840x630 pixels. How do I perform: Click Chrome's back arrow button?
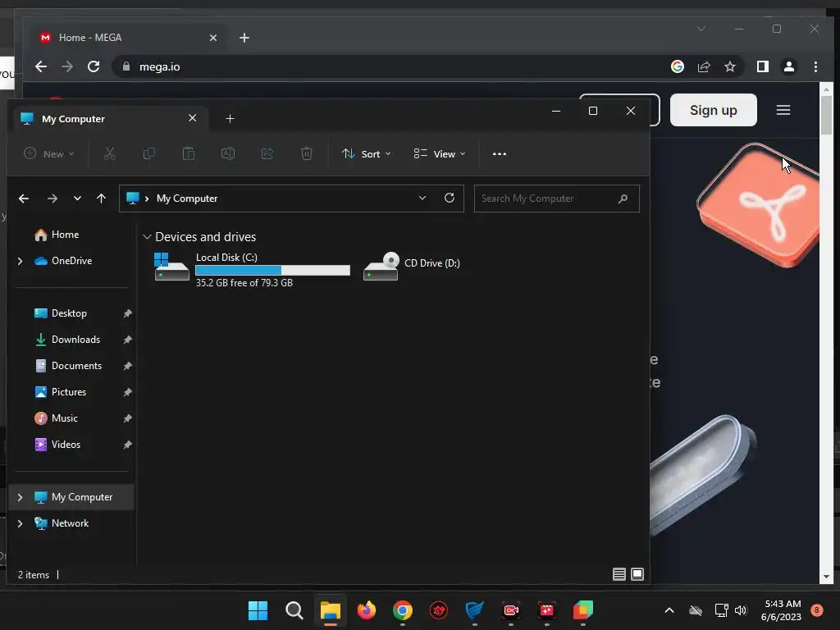click(41, 66)
